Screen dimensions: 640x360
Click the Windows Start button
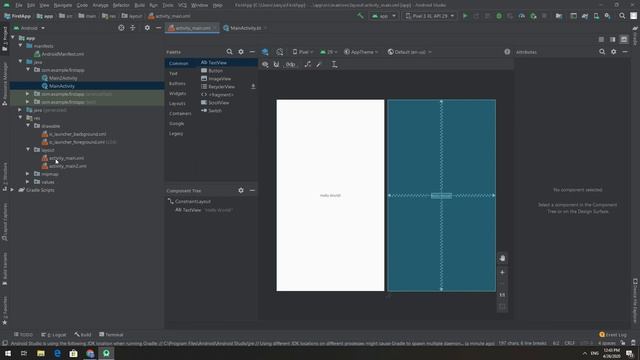(x=8, y=353)
